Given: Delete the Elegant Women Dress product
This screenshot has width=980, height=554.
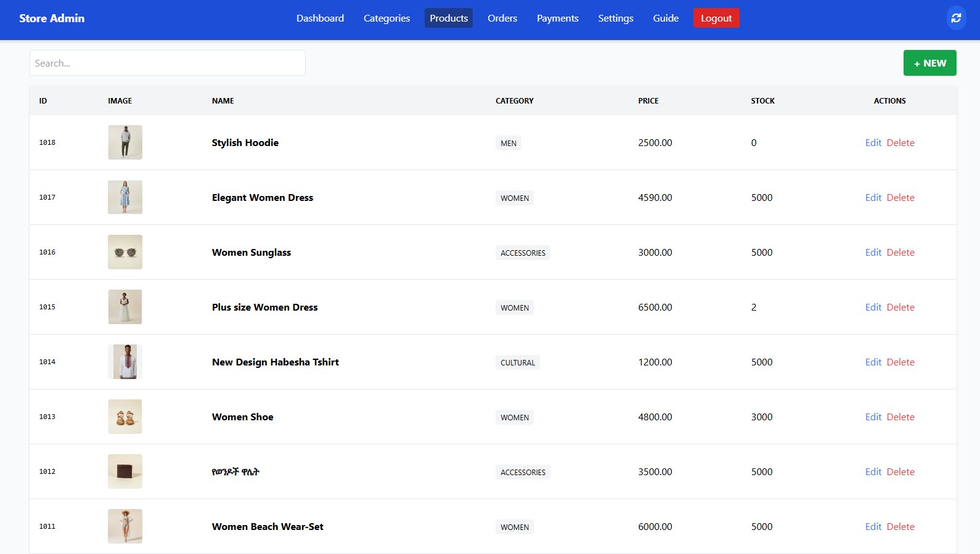Looking at the screenshot, I should (900, 198).
